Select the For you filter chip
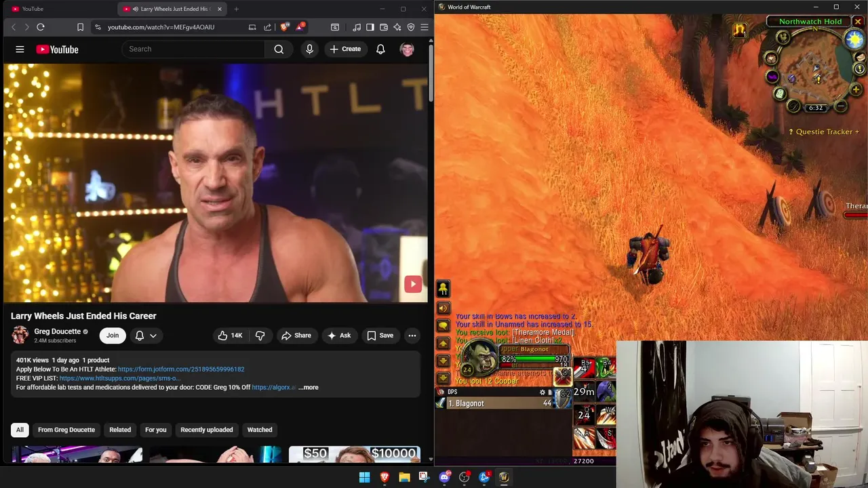 155,430
